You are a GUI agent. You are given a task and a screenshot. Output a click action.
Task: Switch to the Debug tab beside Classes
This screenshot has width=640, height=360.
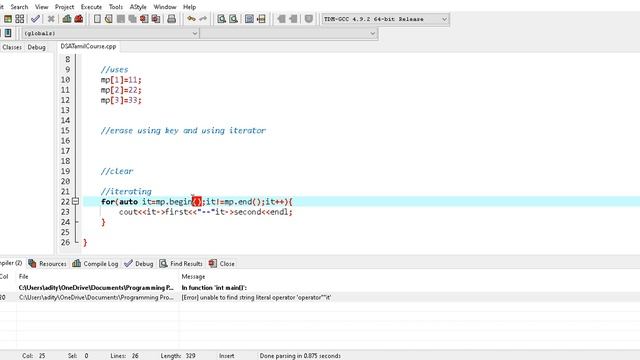coord(36,47)
